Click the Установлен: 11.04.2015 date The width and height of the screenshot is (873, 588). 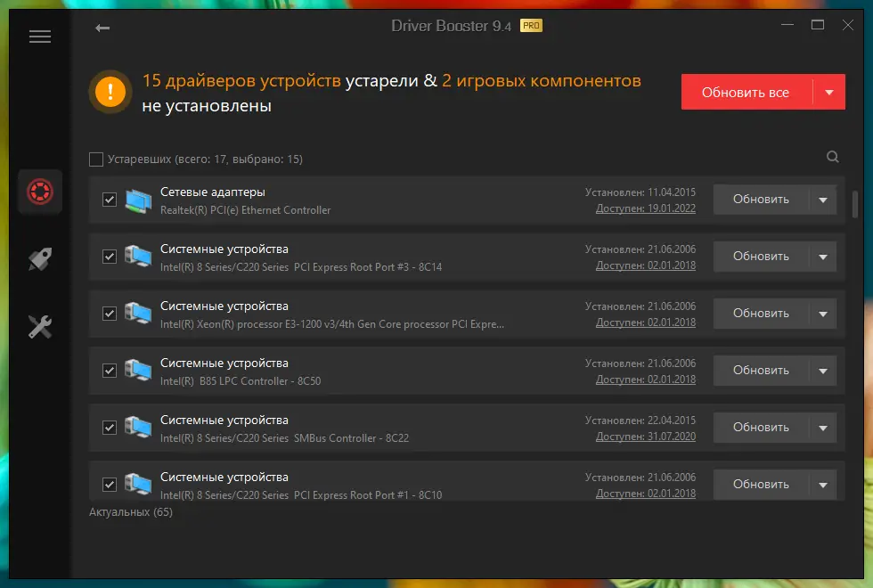click(x=640, y=192)
